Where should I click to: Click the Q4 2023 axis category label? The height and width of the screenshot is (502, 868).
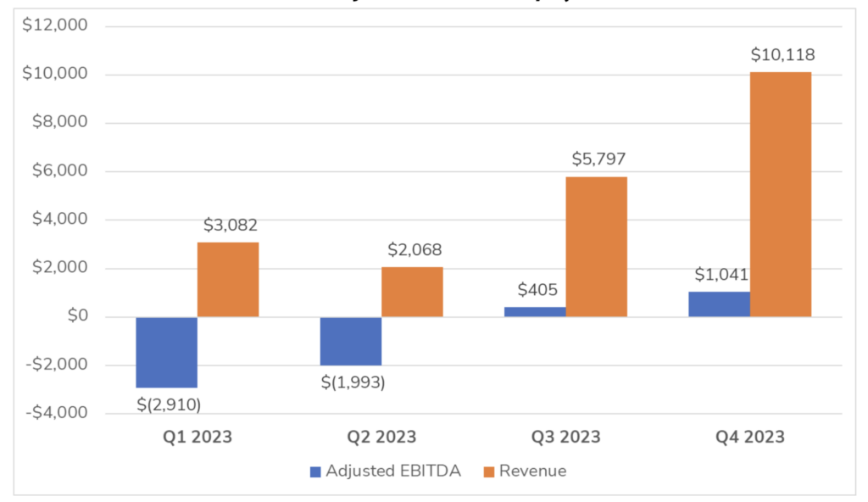click(748, 437)
